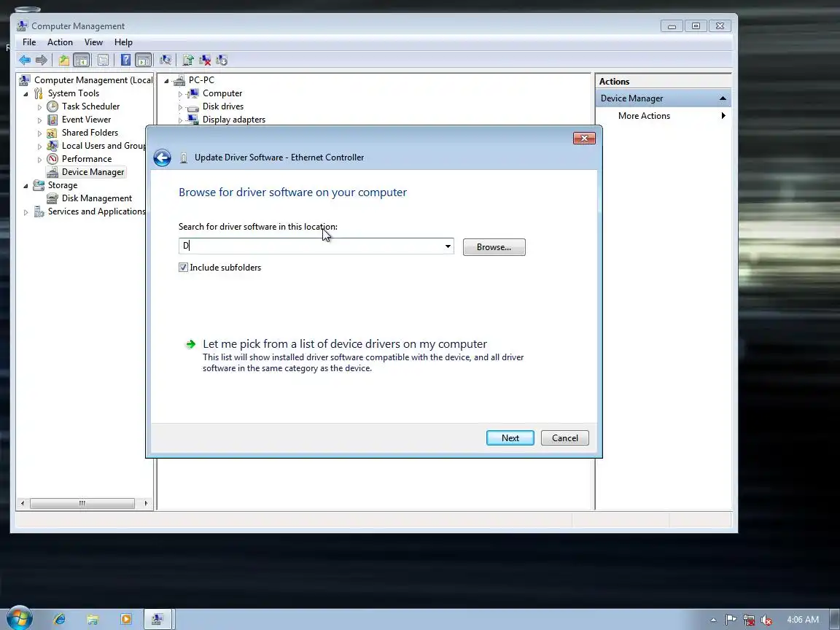Click the Disable device toolbar icon with the down arrow
The width and height of the screenshot is (840, 630).
click(221, 60)
